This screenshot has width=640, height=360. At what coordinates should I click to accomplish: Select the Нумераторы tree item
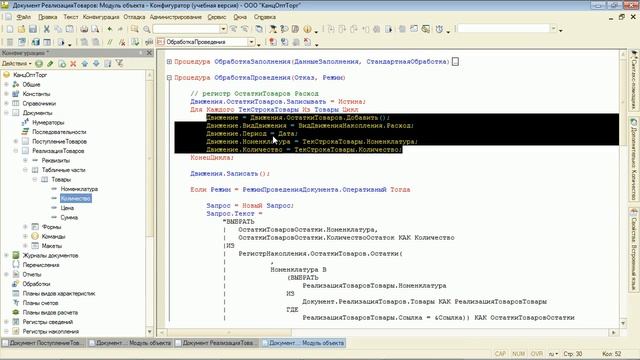click(48, 122)
